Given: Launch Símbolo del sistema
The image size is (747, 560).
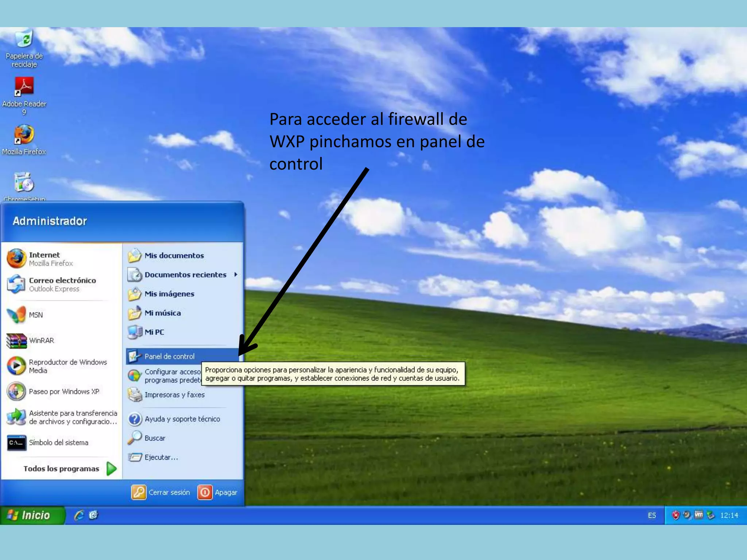Looking at the screenshot, I should coord(61,443).
